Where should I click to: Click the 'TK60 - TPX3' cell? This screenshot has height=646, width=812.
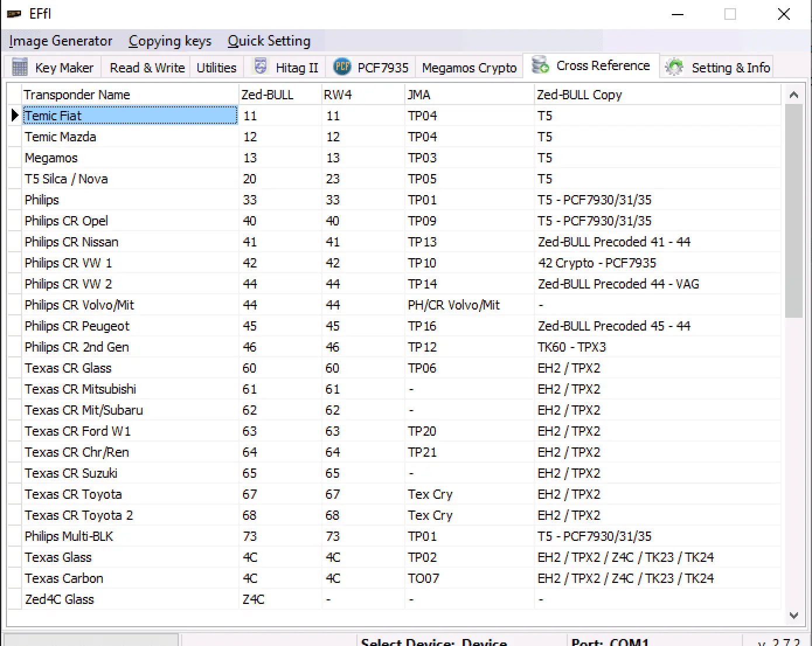coord(657,347)
